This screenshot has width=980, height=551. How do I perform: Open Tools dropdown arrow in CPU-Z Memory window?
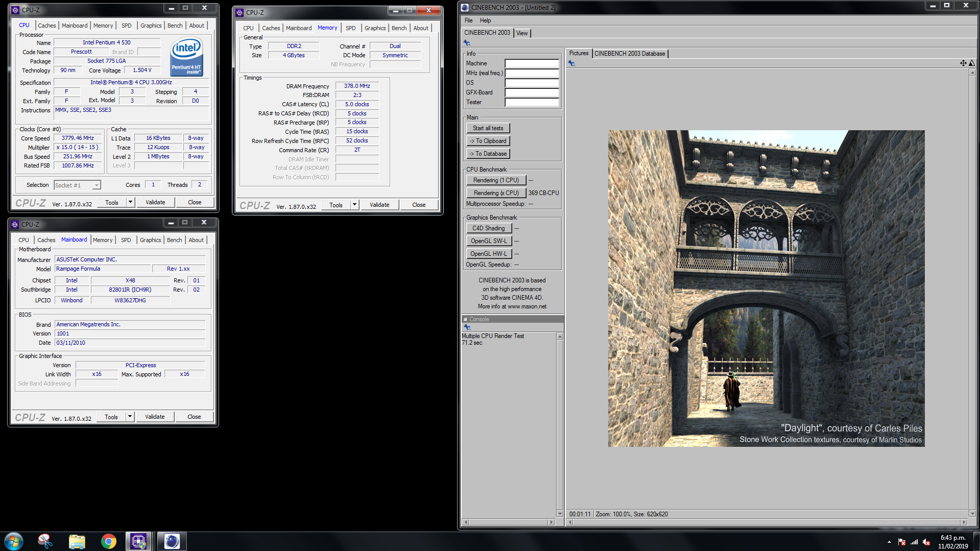(x=354, y=205)
